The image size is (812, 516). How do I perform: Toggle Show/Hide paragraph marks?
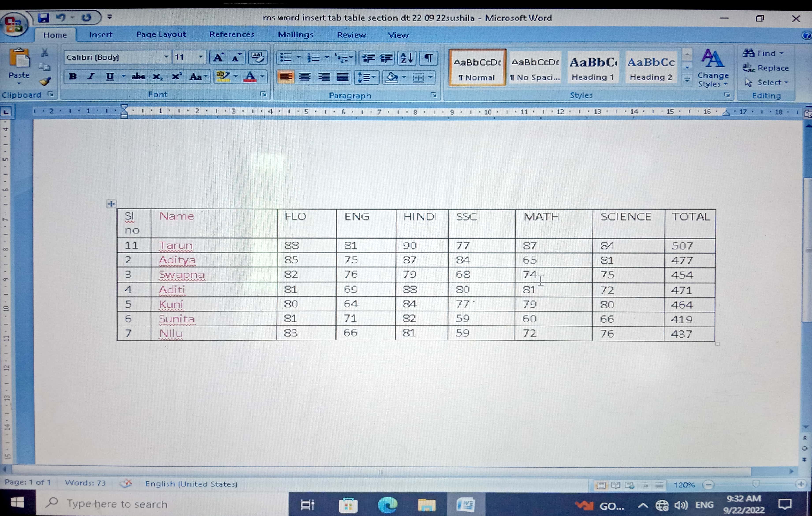click(428, 58)
